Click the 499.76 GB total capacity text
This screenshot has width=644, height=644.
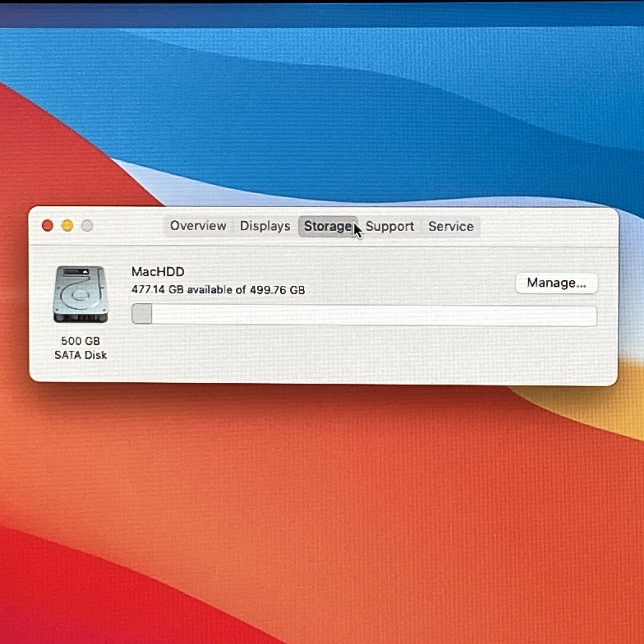click(x=277, y=290)
